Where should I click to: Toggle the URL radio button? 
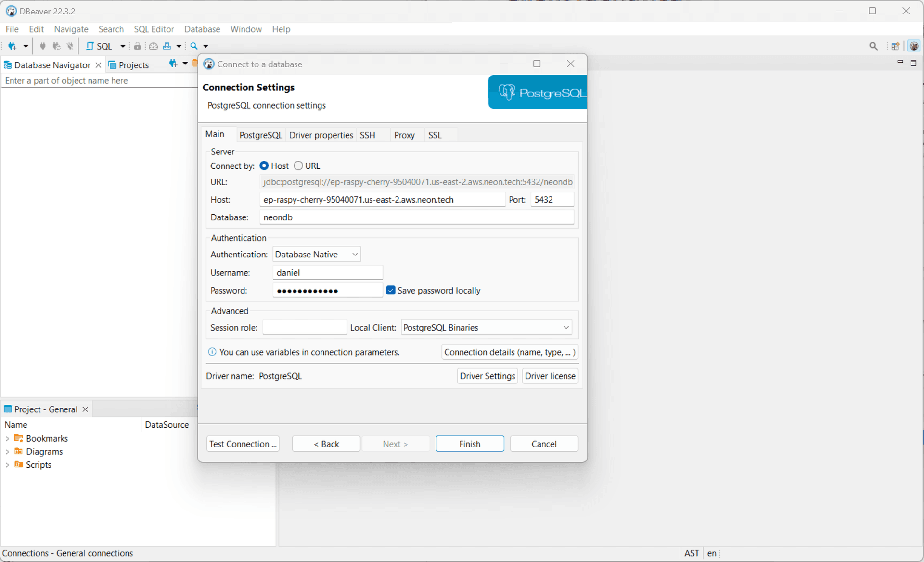tap(299, 166)
